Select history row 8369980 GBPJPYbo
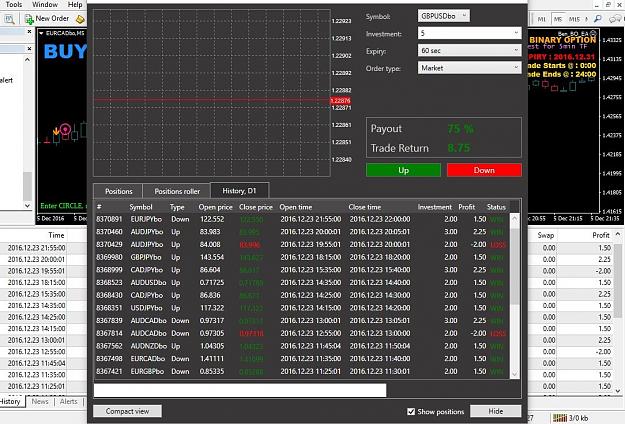 (x=301, y=257)
